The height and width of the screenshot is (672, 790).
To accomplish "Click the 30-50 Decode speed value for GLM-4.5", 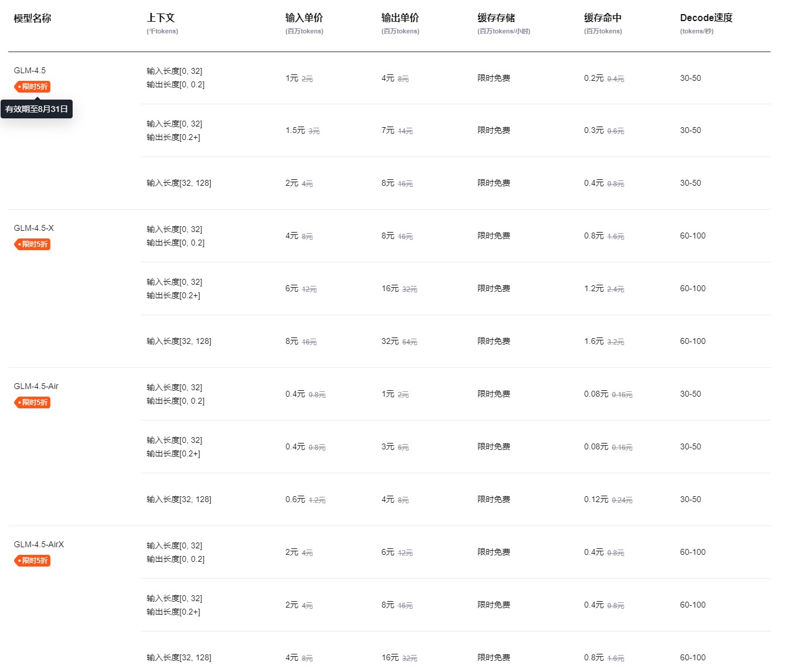I will pyautogui.click(x=690, y=78).
